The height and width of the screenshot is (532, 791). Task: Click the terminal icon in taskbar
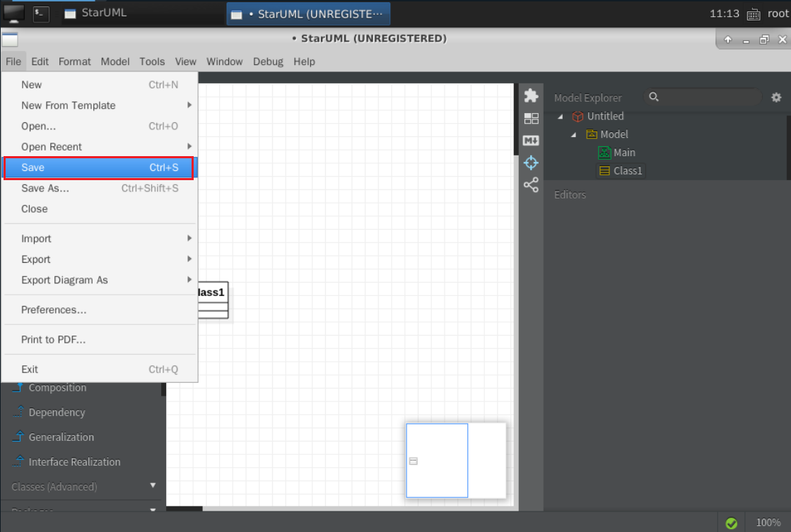pyautogui.click(x=41, y=13)
